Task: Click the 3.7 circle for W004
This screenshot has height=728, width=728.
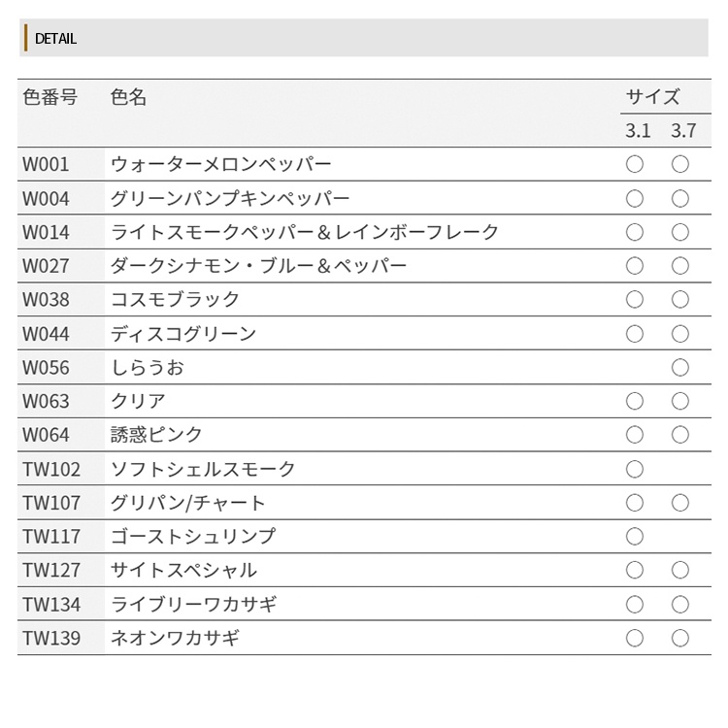Action: pyautogui.click(x=680, y=198)
